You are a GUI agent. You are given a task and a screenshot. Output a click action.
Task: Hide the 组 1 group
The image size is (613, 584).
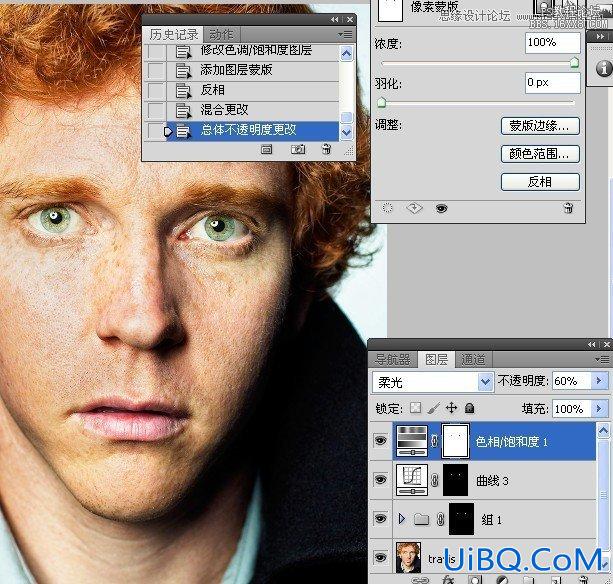(x=381, y=519)
